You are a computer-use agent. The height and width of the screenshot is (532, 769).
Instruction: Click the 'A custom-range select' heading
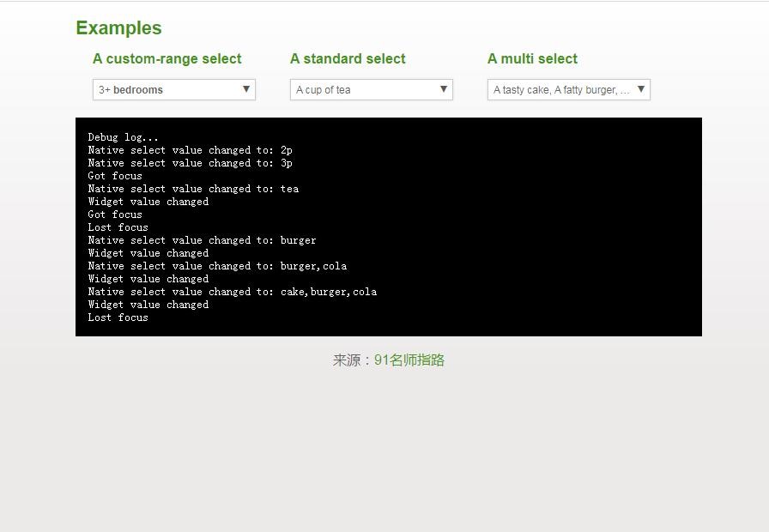click(x=167, y=59)
